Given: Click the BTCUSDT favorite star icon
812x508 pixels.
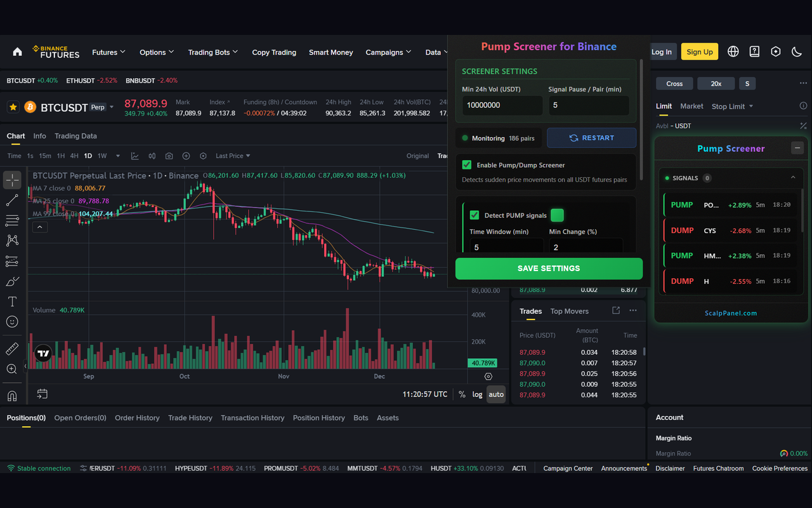Looking at the screenshot, I should (13, 107).
